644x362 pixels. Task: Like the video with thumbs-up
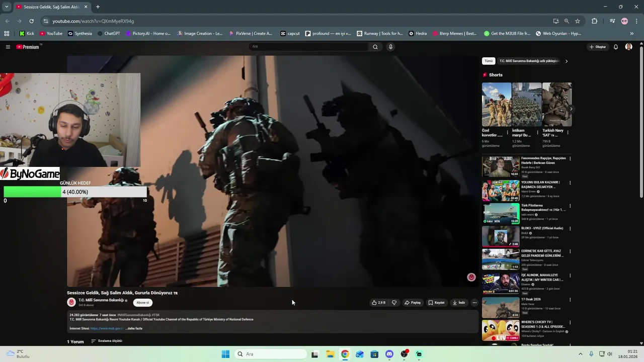click(x=378, y=303)
